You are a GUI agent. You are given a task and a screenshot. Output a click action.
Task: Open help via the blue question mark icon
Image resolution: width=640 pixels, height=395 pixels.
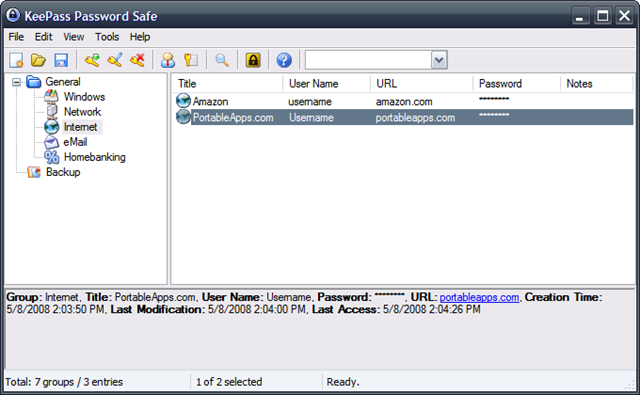pos(284,60)
